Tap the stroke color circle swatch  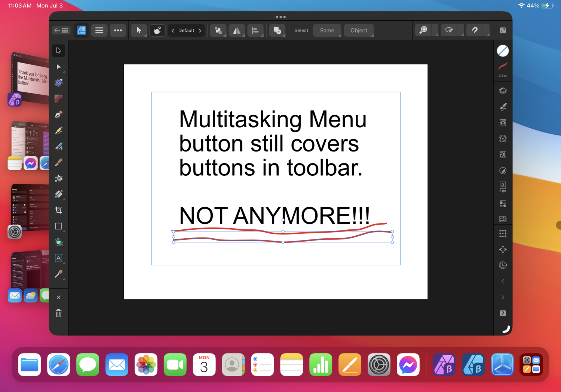[503, 50]
